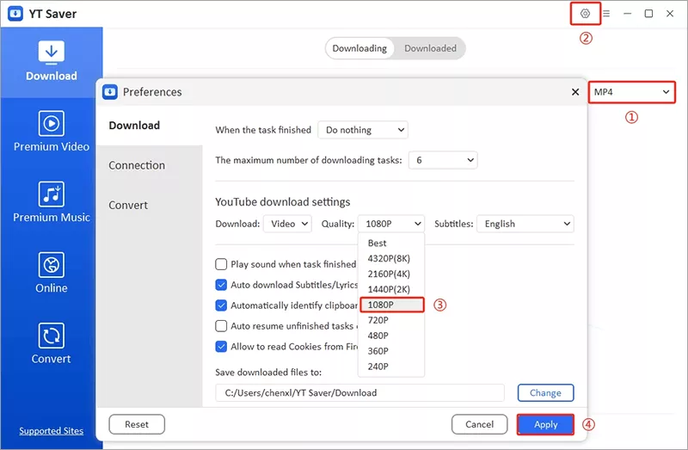This screenshot has height=450, width=688.
Task: Open the Subtitles English dropdown
Action: click(x=525, y=224)
